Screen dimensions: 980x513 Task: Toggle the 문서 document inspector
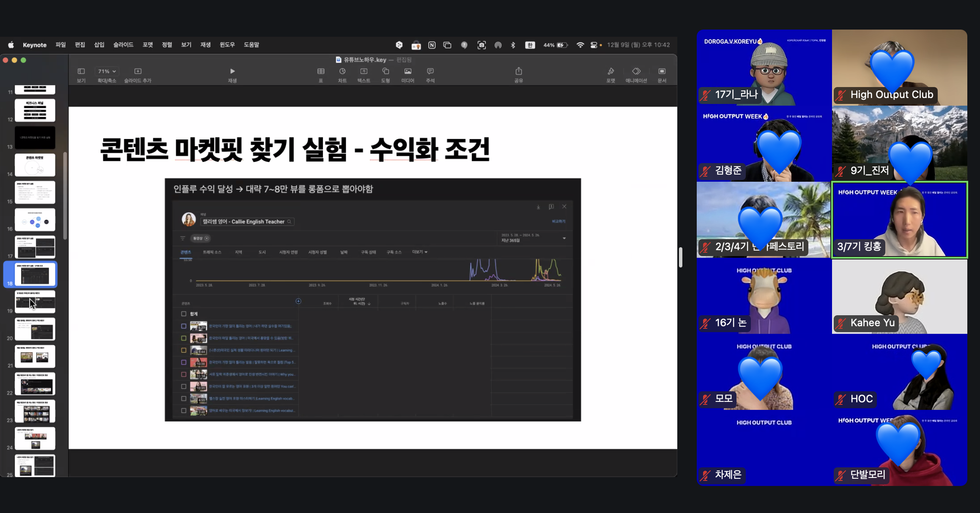pyautogui.click(x=662, y=74)
